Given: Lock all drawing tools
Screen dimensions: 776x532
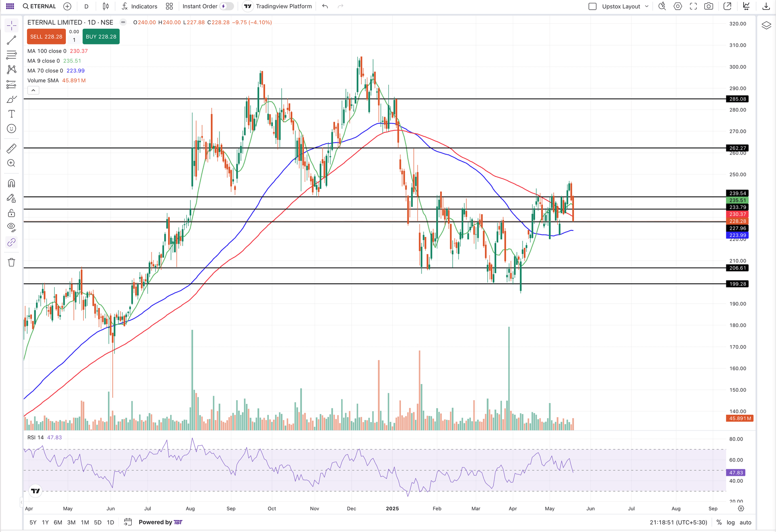Looking at the screenshot, I should (x=12, y=213).
